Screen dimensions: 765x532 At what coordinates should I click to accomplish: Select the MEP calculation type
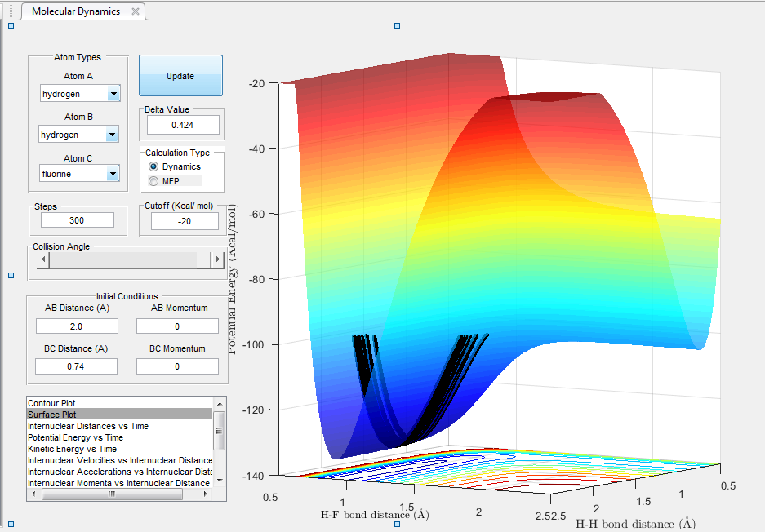click(153, 180)
